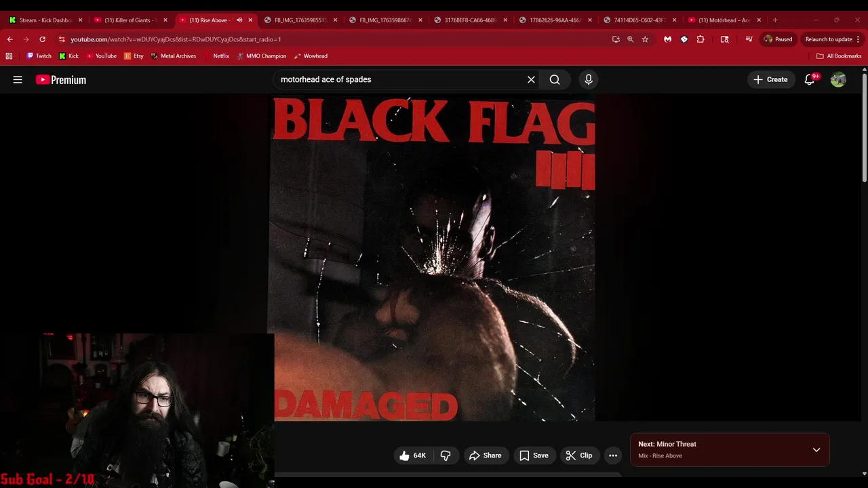Save the video to a playlist

click(534, 455)
